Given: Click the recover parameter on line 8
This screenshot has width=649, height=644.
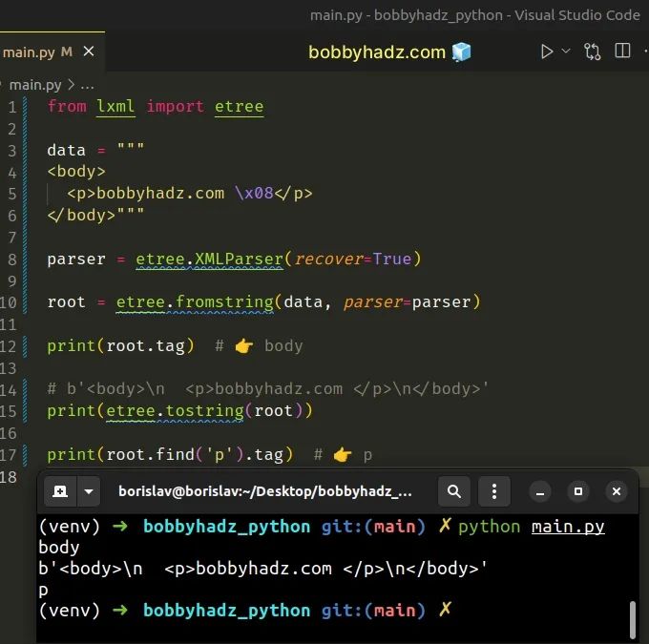Looking at the screenshot, I should [328, 260].
